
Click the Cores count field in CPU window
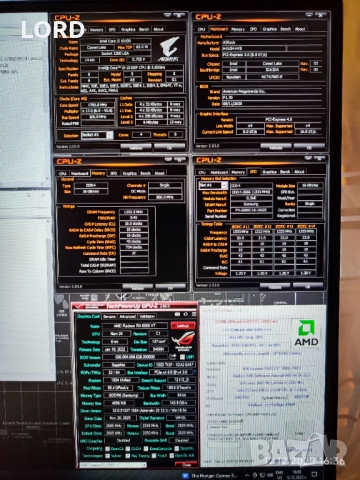141,135
